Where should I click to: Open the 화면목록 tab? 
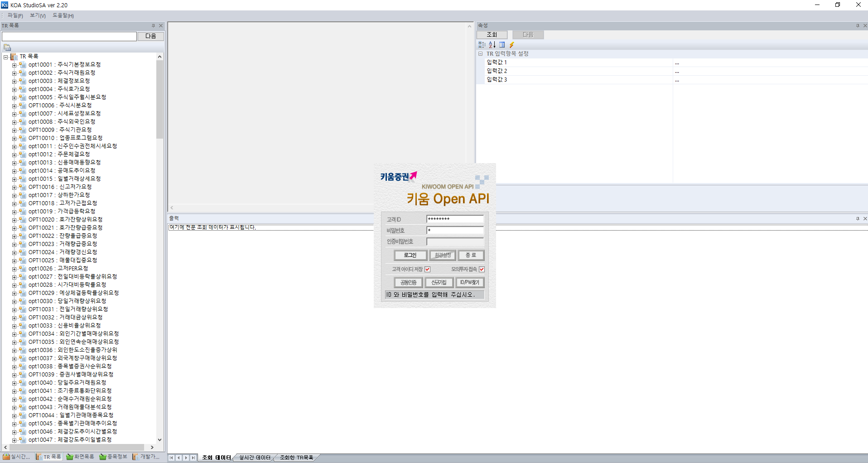(x=81, y=457)
